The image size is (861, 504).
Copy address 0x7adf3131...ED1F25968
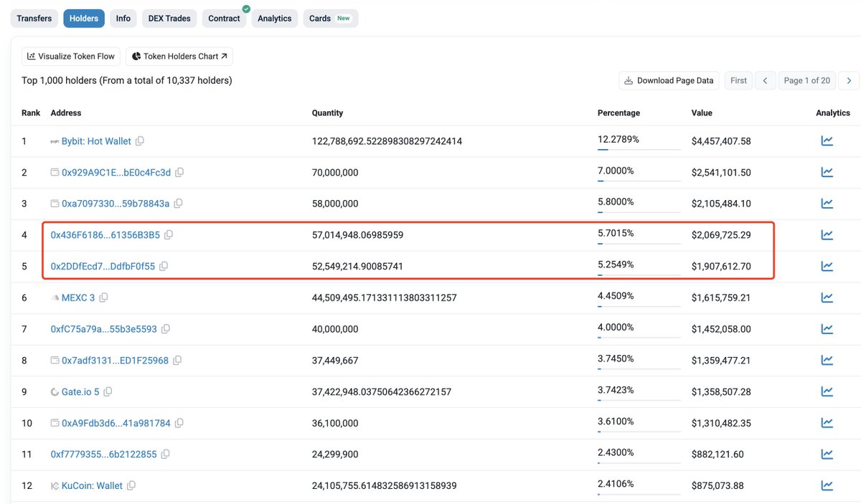[177, 360]
